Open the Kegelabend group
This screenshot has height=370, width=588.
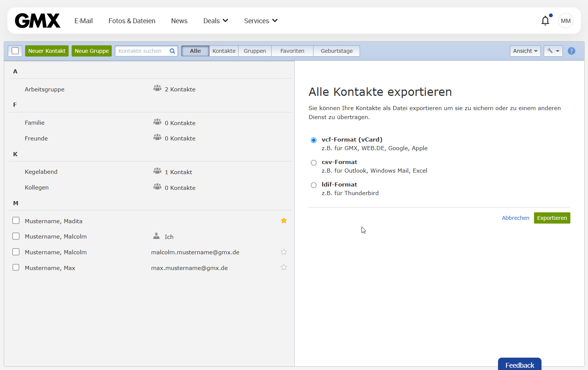click(x=41, y=172)
